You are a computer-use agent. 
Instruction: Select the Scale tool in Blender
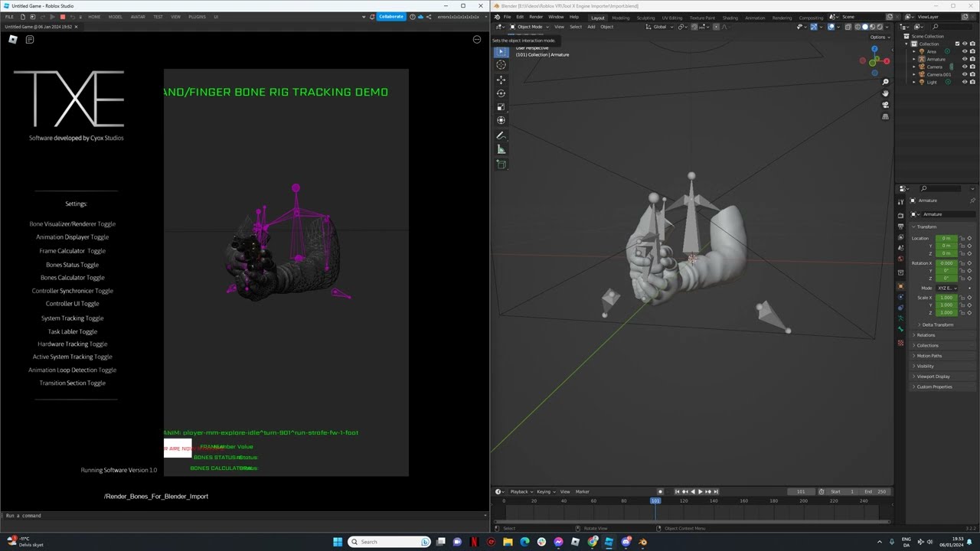pos(501,107)
